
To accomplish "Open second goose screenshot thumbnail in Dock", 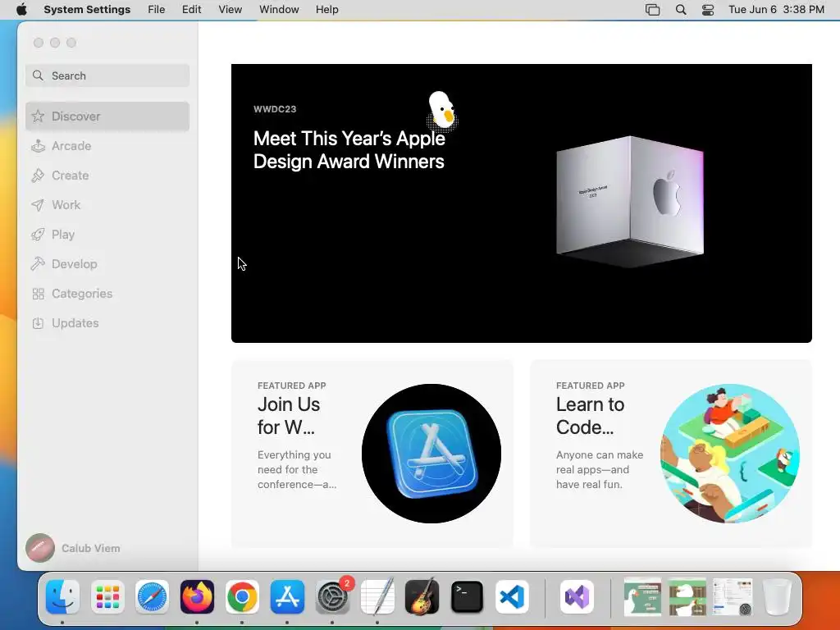I will coord(687,596).
